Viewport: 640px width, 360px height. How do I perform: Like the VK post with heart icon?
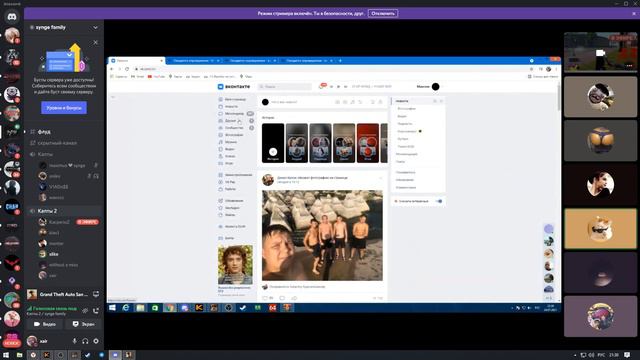[x=265, y=298]
